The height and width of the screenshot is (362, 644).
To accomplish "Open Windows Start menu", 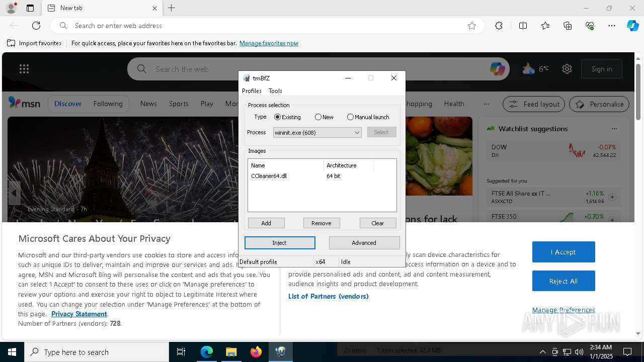I will [12, 352].
